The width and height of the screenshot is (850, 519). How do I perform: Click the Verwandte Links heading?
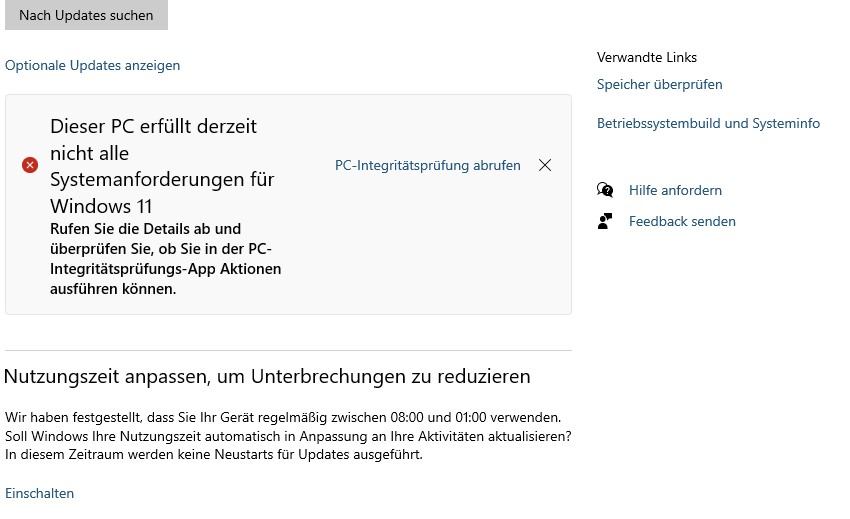click(647, 57)
